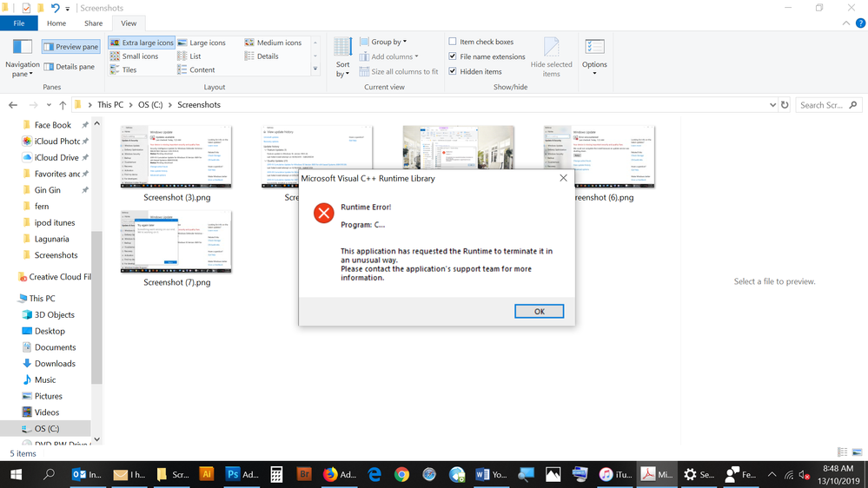Open Google Chrome from the taskbar
The image size is (868, 488).
pyautogui.click(x=402, y=474)
